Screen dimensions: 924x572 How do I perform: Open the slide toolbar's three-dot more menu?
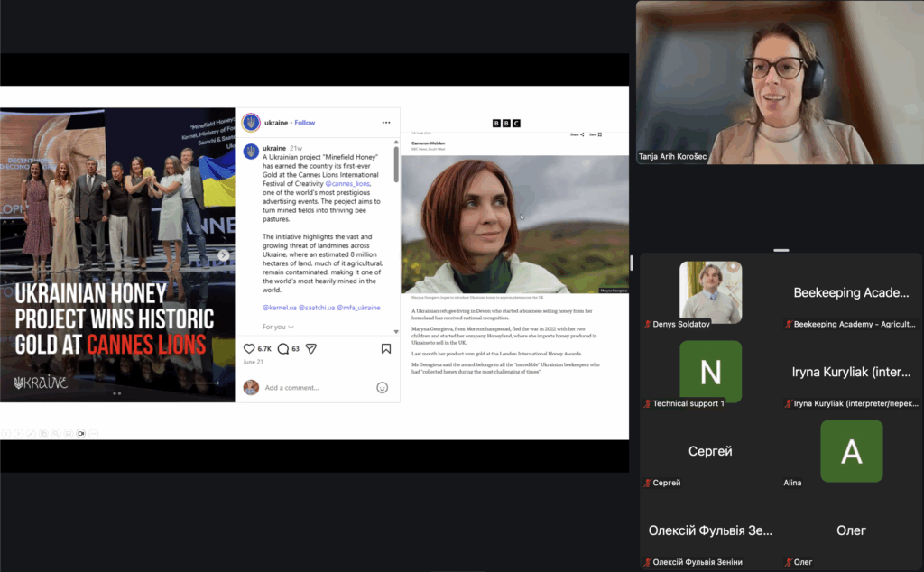93,433
